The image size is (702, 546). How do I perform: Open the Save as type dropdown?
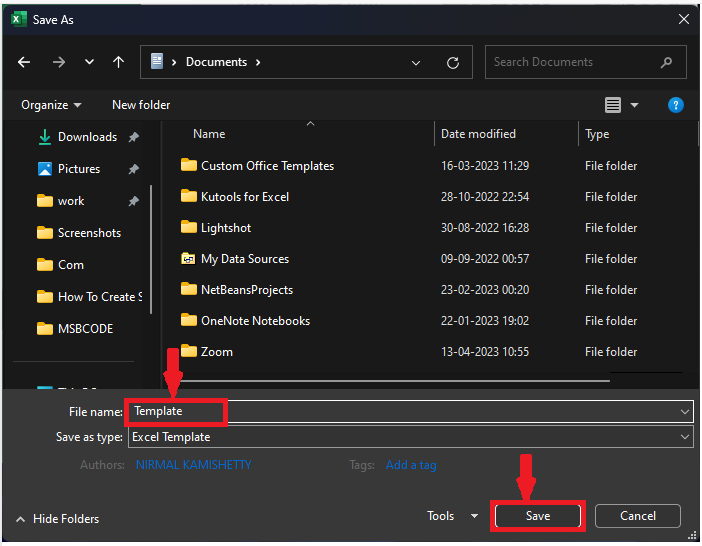[408, 437]
